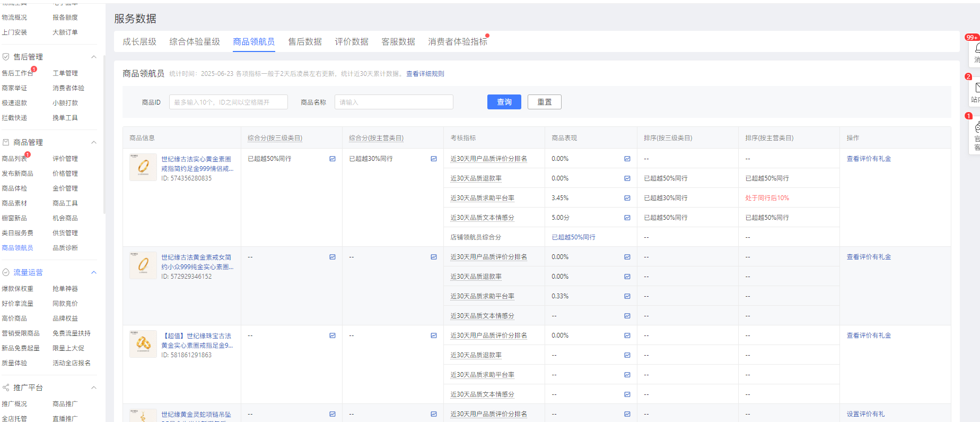
Task: Open trend chart beside 已超越50%同行 category score
Action: pos(332,159)
